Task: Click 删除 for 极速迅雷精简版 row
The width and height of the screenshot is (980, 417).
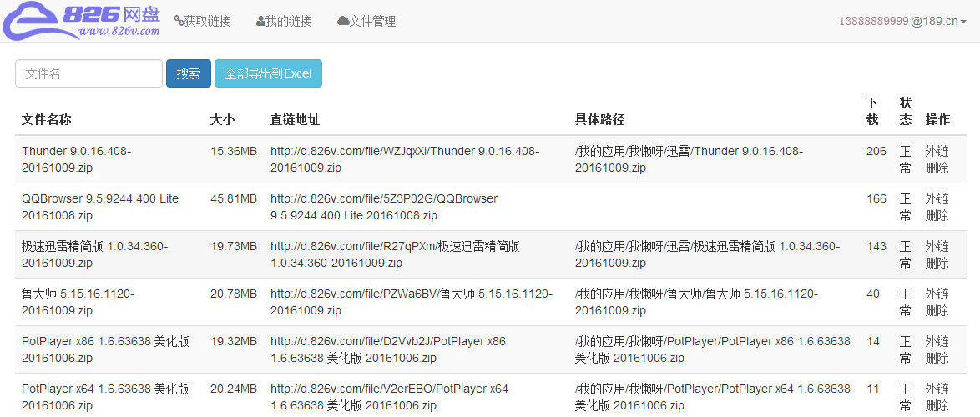Action: [937, 263]
